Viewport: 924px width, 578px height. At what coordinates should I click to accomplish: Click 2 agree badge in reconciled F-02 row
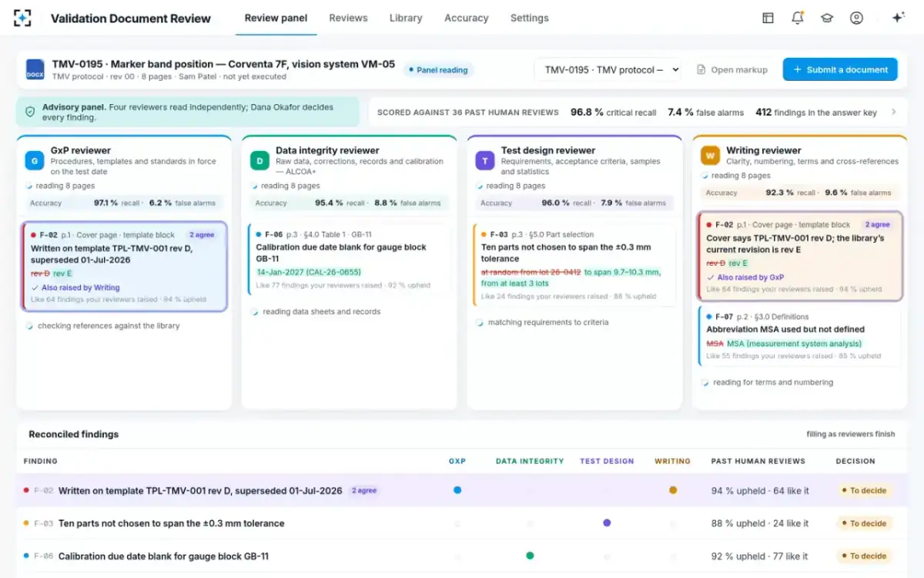(364, 490)
